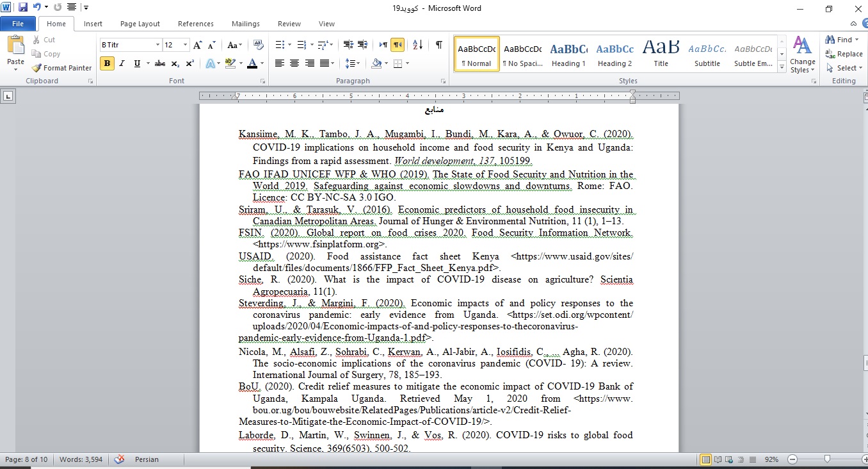Click the Clear Formatting icon
Image resolution: width=868 pixels, height=469 pixels.
click(x=259, y=45)
